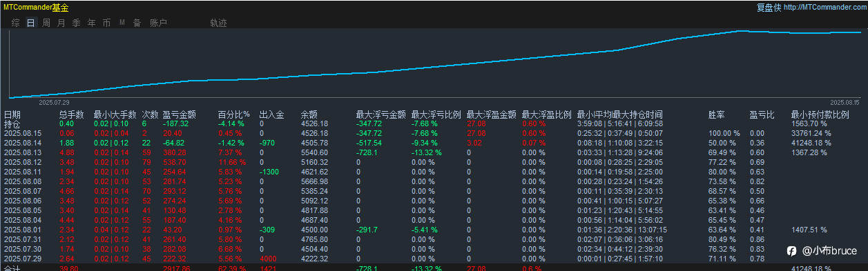Switch to the 账户 account tab
Image resolution: width=868 pixels, height=271 pixels.
click(x=158, y=23)
